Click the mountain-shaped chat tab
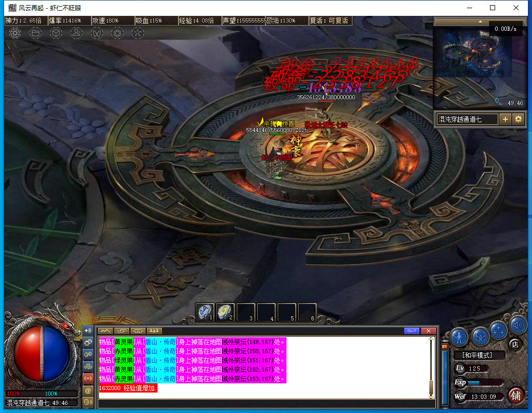Screen dimensions: 532x413 click(105, 331)
